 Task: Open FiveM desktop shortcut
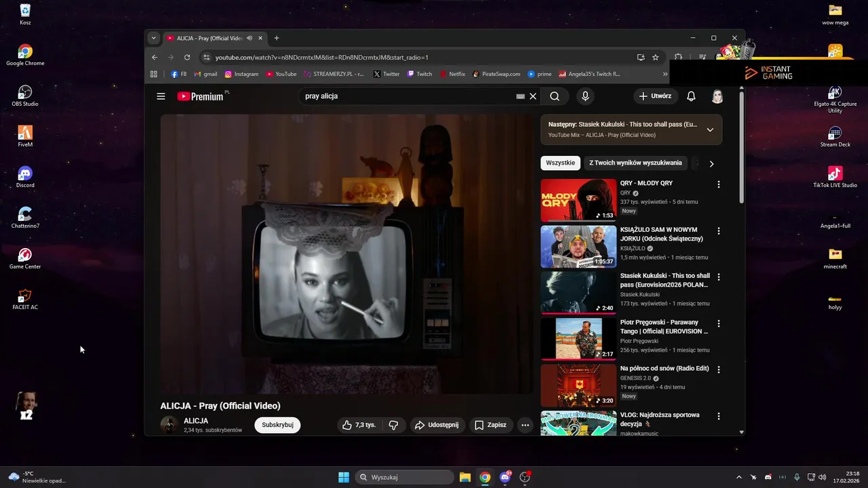tap(25, 136)
